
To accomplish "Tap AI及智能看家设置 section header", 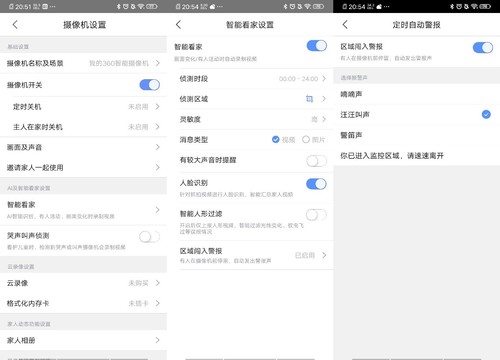I will 29,188.
